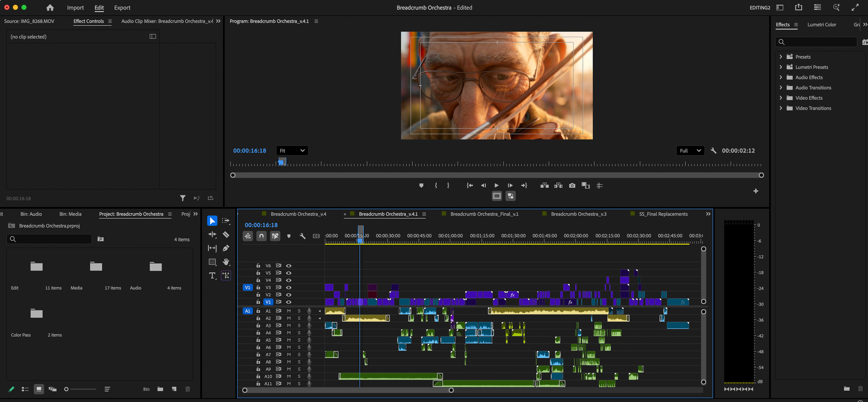The width and height of the screenshot is (868, 402).
Task: Open the Lumetri Color panel tab
Action: pos(821,25)
